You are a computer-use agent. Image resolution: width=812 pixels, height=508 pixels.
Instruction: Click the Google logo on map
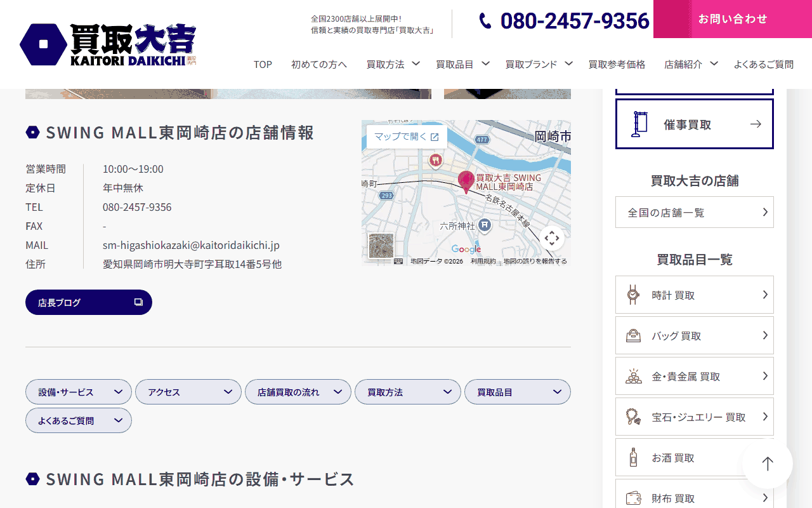click(x=466, y=249)
